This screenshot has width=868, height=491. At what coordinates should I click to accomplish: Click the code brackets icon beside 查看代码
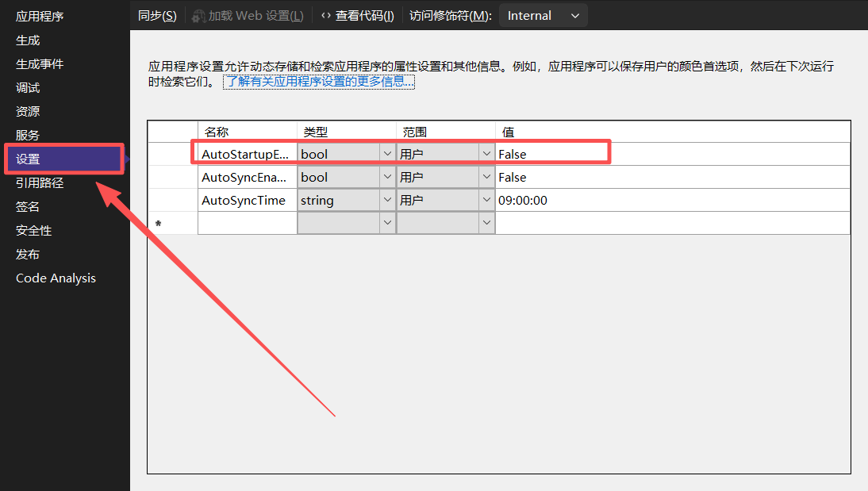coord(326,16)
